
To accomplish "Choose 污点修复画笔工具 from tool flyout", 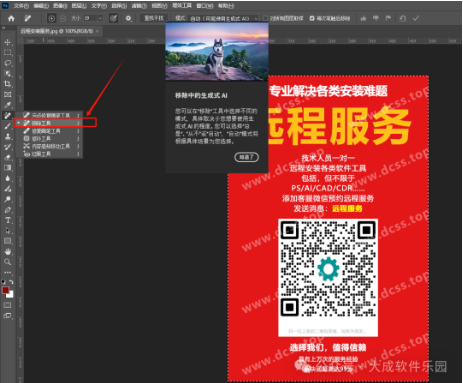I will pyautogui.click(x=51, y=115).
